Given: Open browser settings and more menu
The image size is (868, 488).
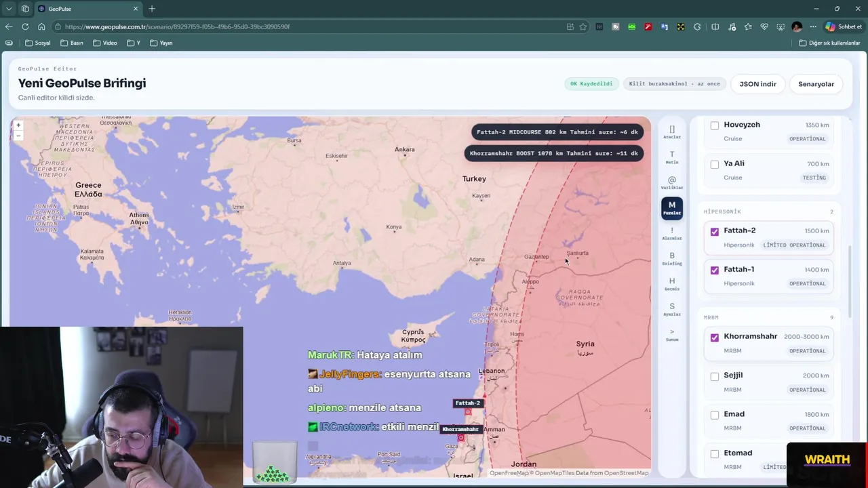Looking at the screenshot, I should (x=813, y=26).
